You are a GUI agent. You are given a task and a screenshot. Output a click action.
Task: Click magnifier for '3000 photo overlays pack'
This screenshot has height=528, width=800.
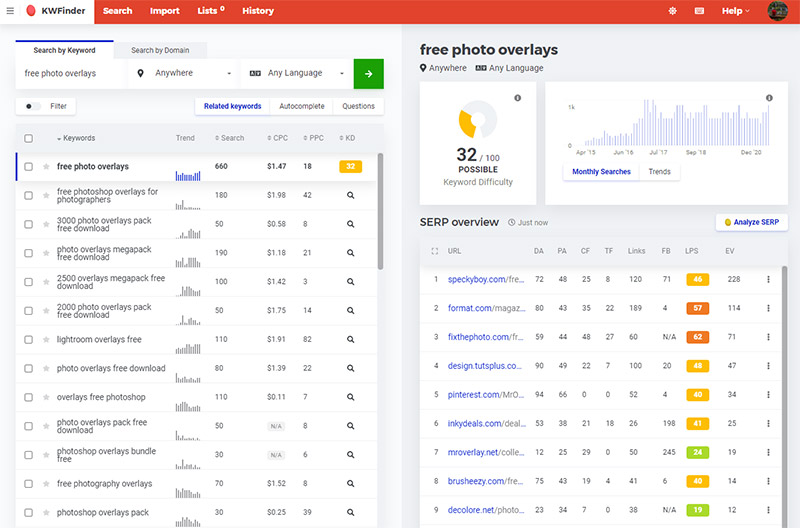click(x=351, y=224)
